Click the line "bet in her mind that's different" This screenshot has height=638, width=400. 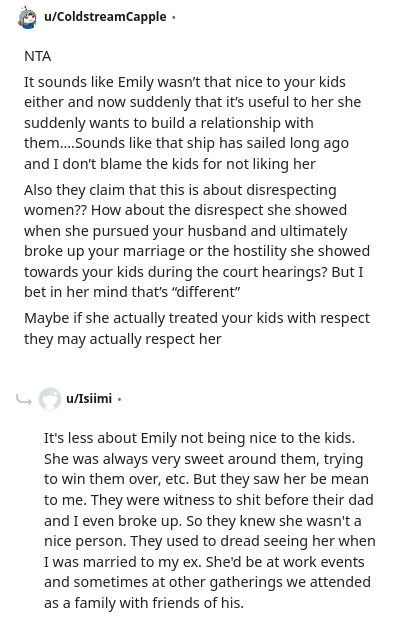[132, 292]
